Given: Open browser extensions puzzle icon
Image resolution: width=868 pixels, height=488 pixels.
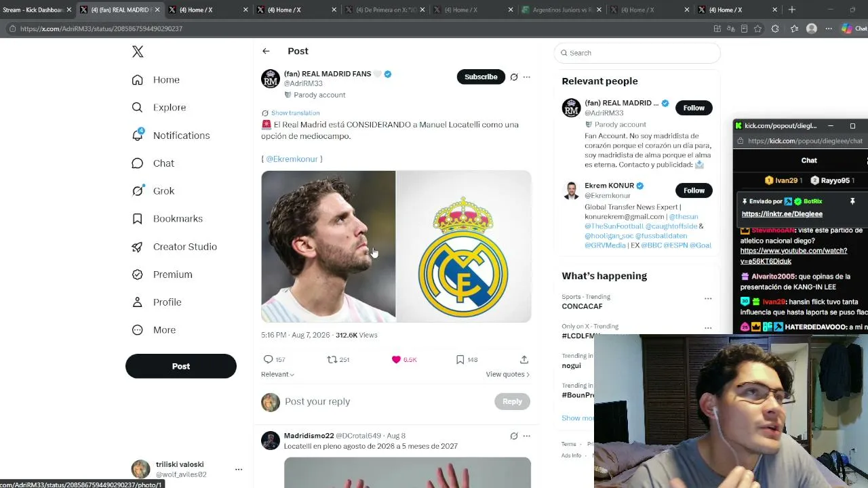Looking at the screenshot, I should click(775, 28).
